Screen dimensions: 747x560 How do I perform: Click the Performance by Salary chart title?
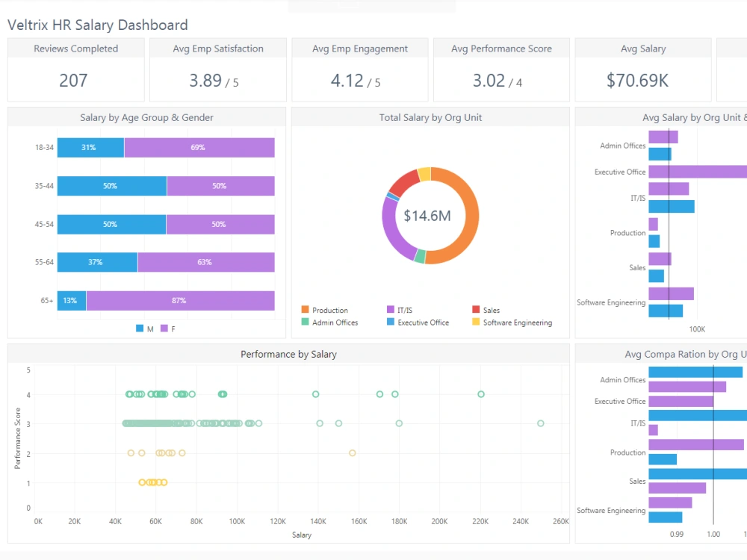pyautogui.click(x=288, y=354)
